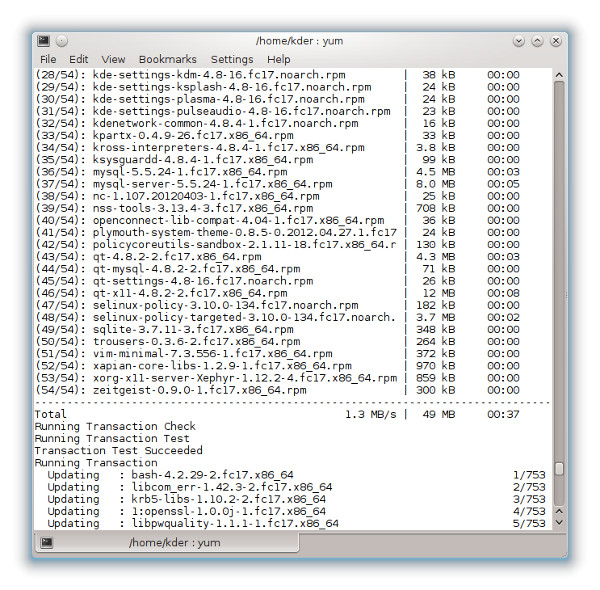The width and height of the screenshot is (600, 590).
Task: Open the Edit menu
Action: point(78,59)
